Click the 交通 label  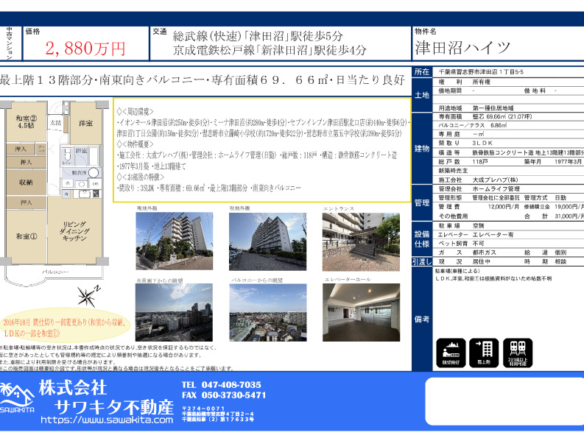pos(159,32)
